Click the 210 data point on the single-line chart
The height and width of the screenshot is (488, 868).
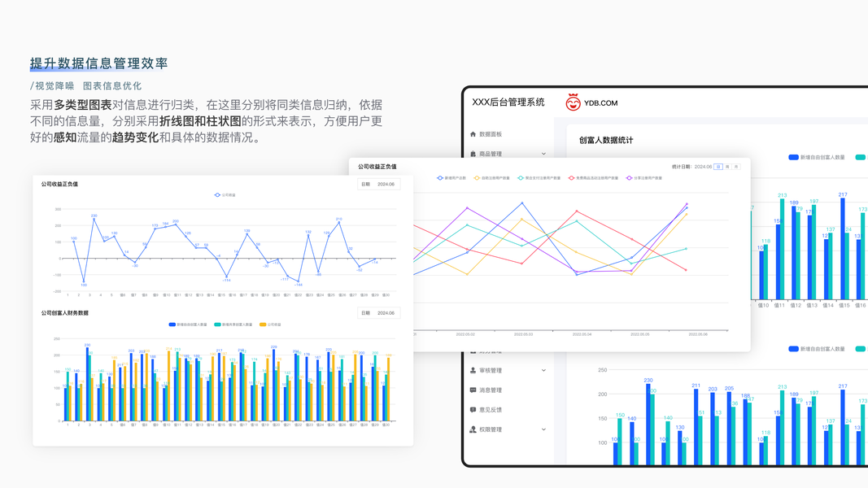pyautogui.click(x=338, y=222)
